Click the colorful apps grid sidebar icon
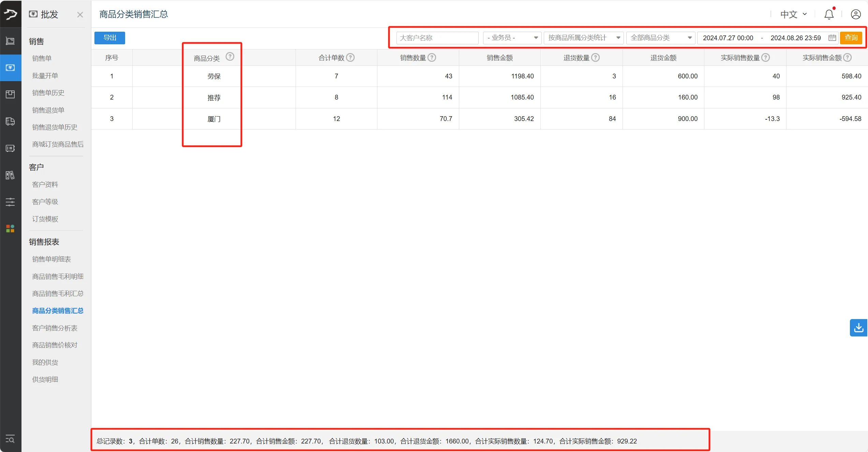The image size is (868, 452). (x=10, y=228)
